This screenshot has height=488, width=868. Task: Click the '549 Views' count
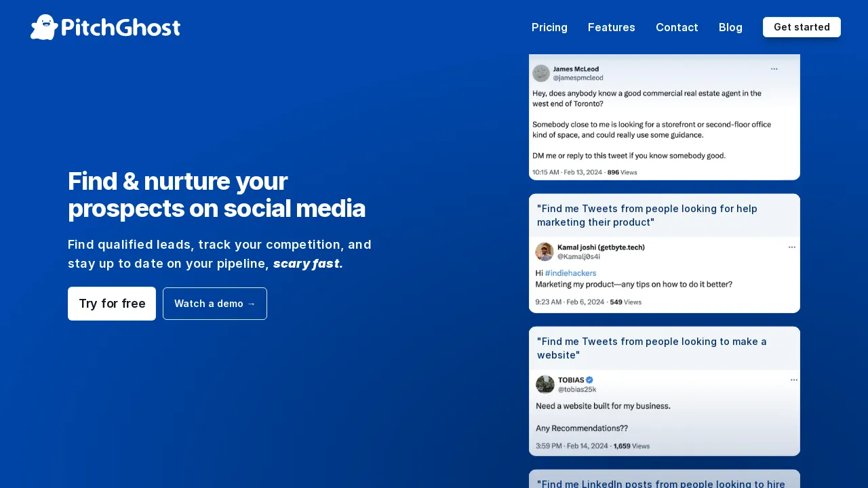(x=625, y=302)
